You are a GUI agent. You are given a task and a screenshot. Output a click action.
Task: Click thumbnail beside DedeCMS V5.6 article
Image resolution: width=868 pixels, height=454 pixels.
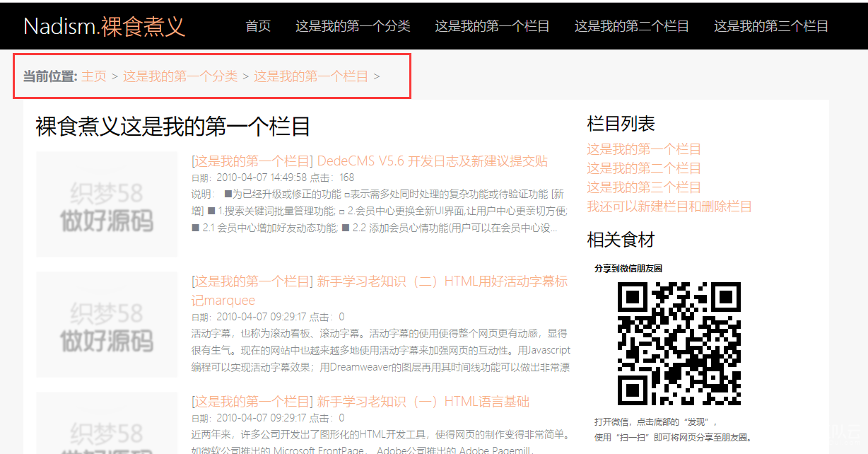107,204
